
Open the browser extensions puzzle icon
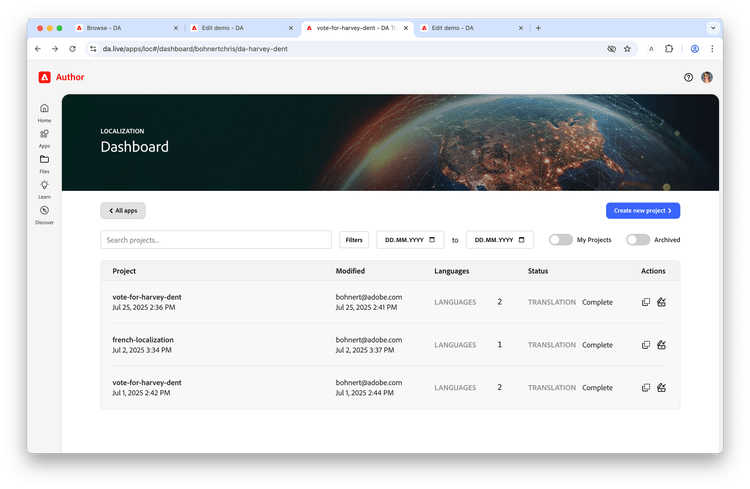pyautogui.click(x=669, y=49)
